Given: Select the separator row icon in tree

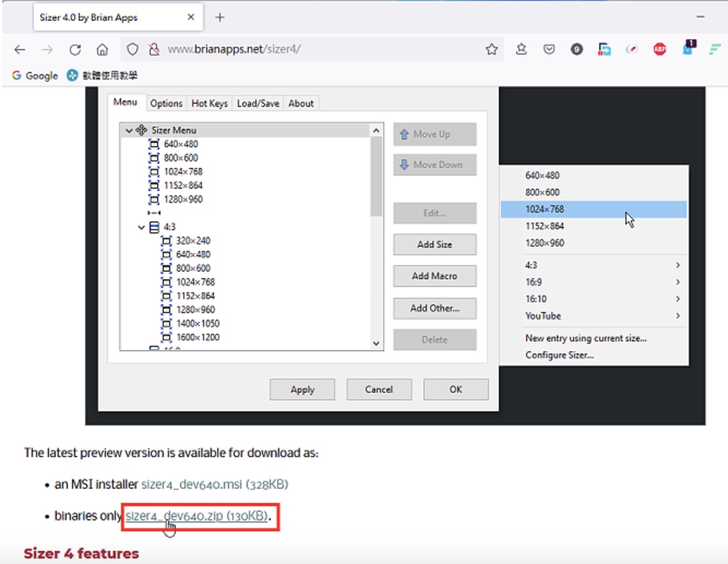Looking at the screenshot, I should (154, 213).
